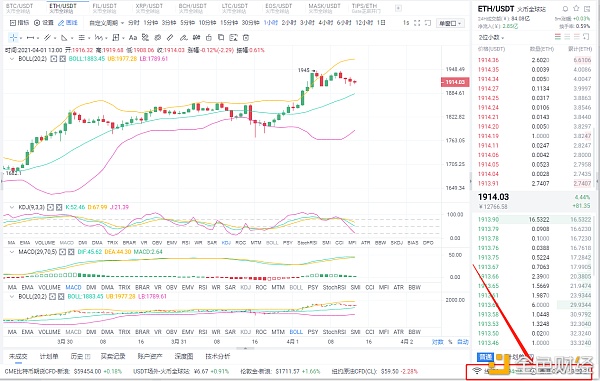Expand the wave pattern tool dropdown arrow
The height and width of the screenshot is (381, 600).
point(106,38)
